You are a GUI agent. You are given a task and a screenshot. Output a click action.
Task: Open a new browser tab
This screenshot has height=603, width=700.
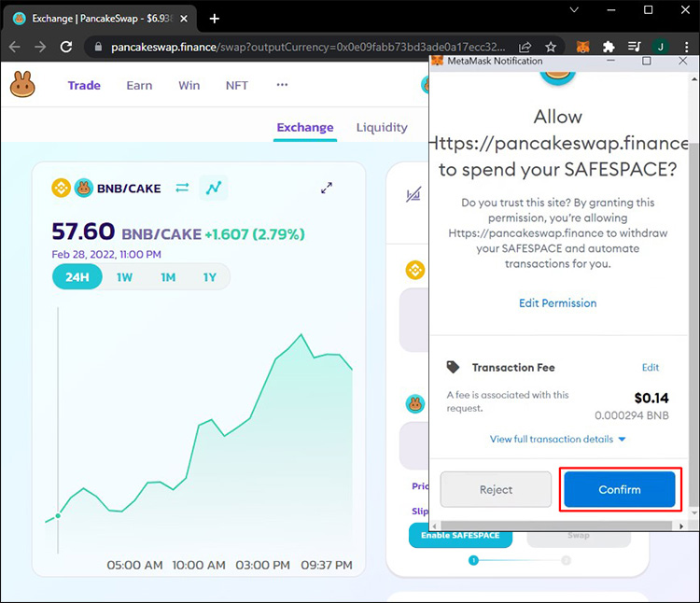tap(215, 19)
